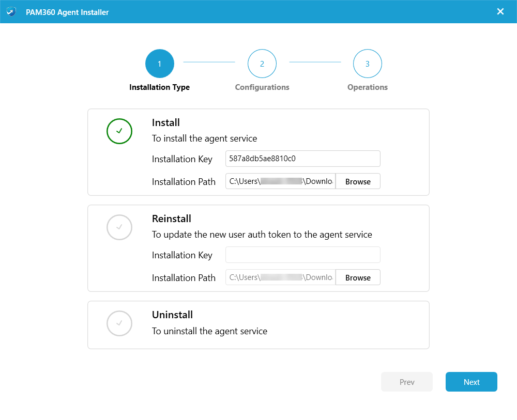Click the PAM360 Agent Installer title text

pos(67,12)
